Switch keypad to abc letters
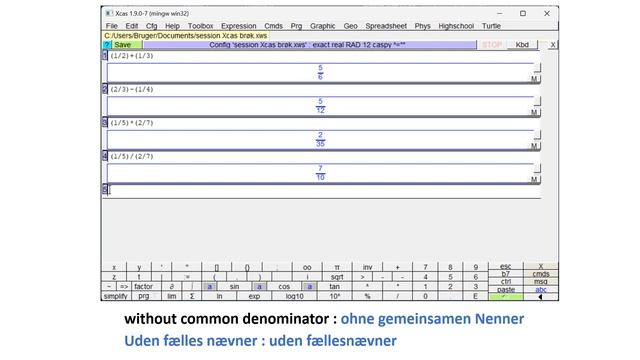The width and height of the screenshot is (640, 360). 541,289
